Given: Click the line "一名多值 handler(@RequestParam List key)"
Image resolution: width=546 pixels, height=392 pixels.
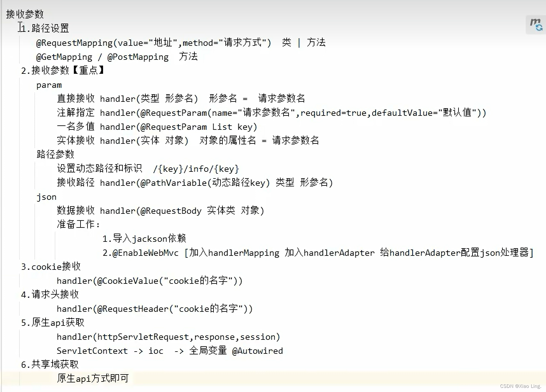Looking at the screenshot, I should click(x=157, y=127).
